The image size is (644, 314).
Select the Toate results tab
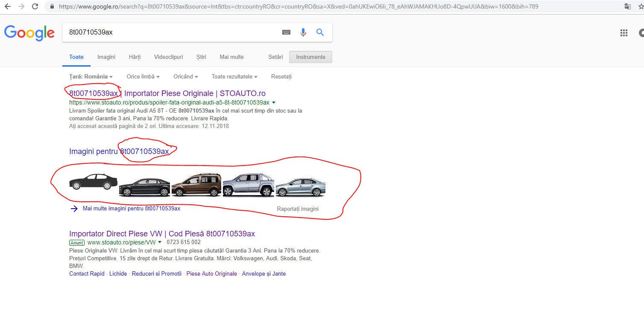[x=76, y=57]
